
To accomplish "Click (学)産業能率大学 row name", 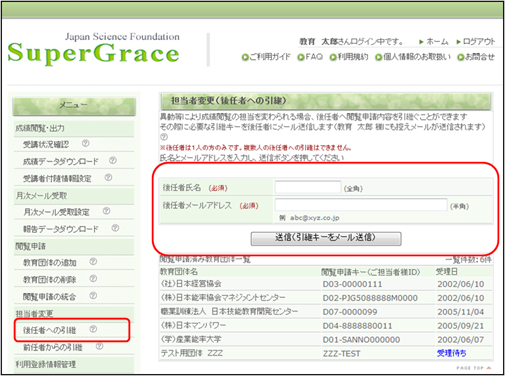I will [191, 339].
